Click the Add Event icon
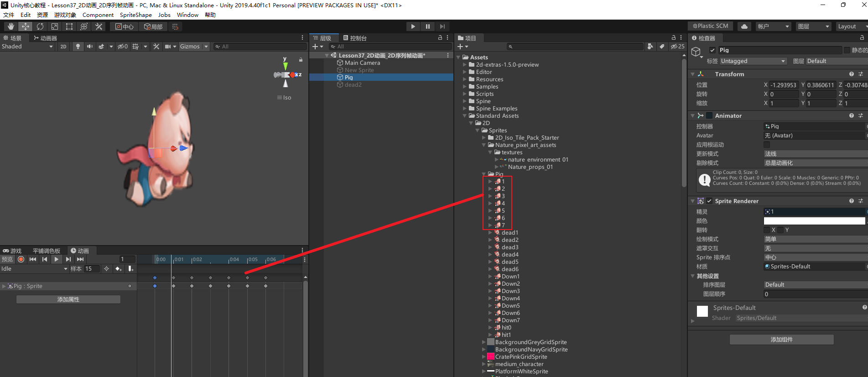The image size is (868, 377). (131, 269)
